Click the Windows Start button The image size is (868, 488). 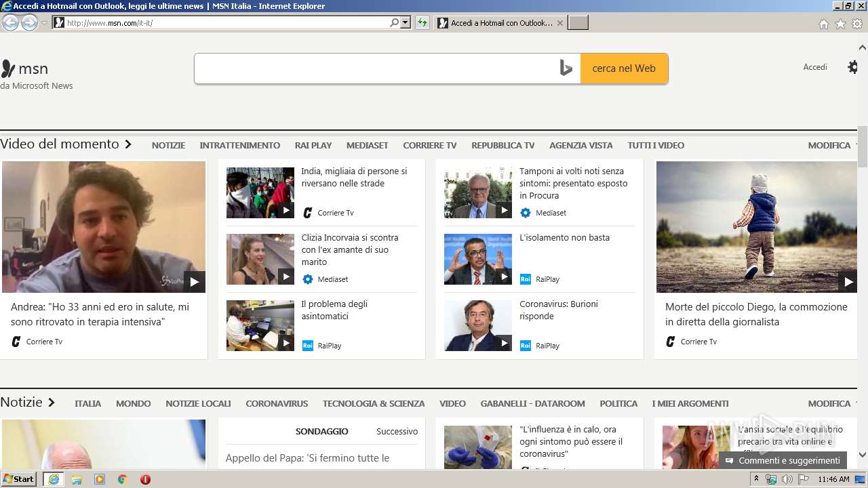[x=19, y=479]
